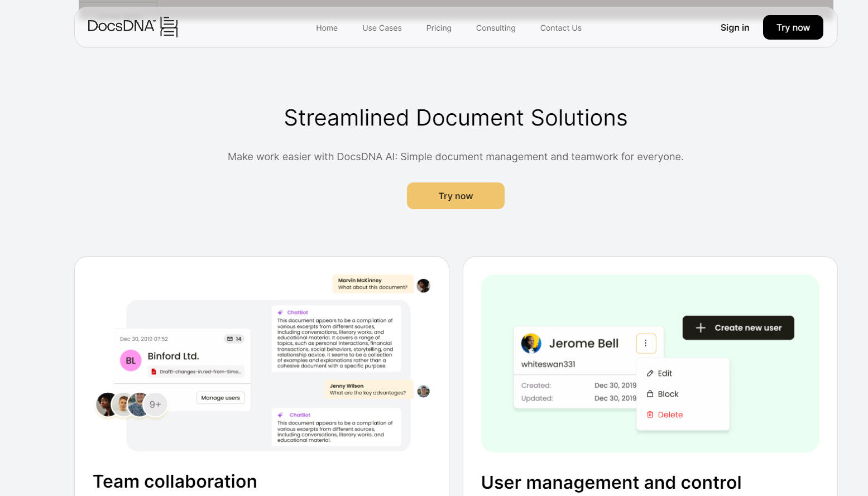The width and height of the screenshot is (868, 496).
Task: Click the Manage users button
Action: click(x=220, y=398)
